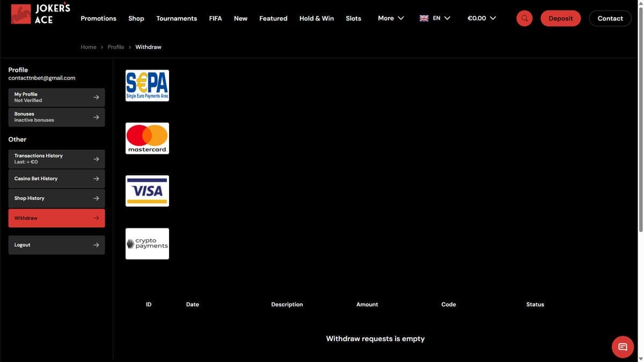Open the EN language selector dropdown
Viewport: 644px width, 362px height.
435,18
